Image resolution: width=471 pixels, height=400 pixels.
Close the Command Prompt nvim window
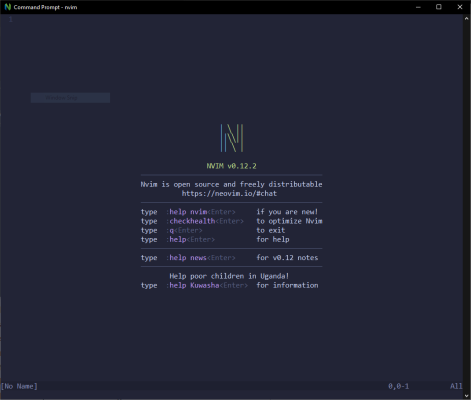pos(460,7)
